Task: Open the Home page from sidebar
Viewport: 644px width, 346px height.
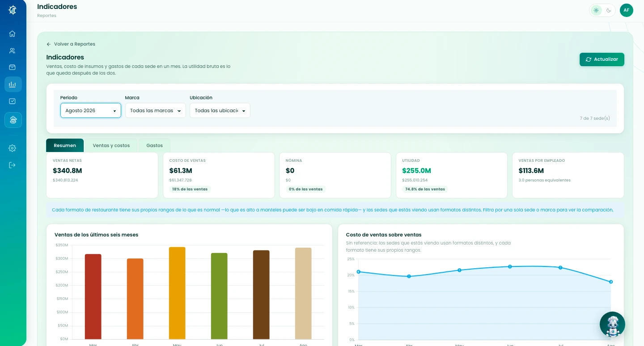Action: pyautogui.click(x=13, y=34)
